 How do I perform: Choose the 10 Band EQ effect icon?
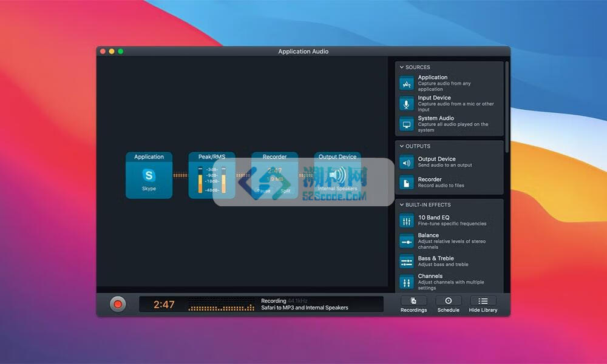coord(406,221)
